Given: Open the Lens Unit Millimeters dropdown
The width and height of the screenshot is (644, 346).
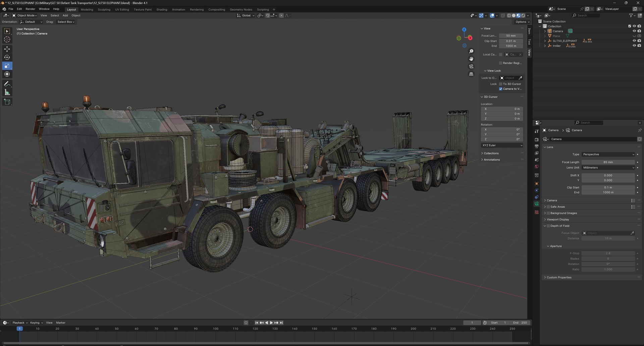Looking at the screenshot, I should [x=608, y=167].
